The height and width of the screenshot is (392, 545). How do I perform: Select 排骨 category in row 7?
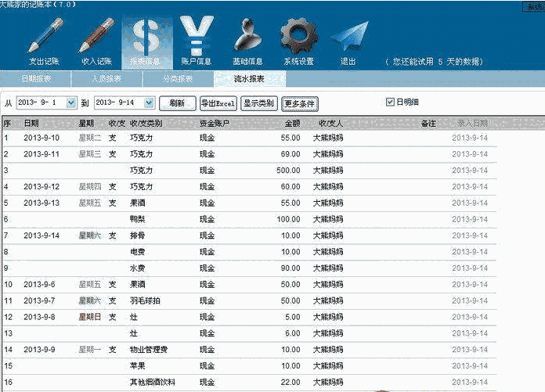[138, 236]
